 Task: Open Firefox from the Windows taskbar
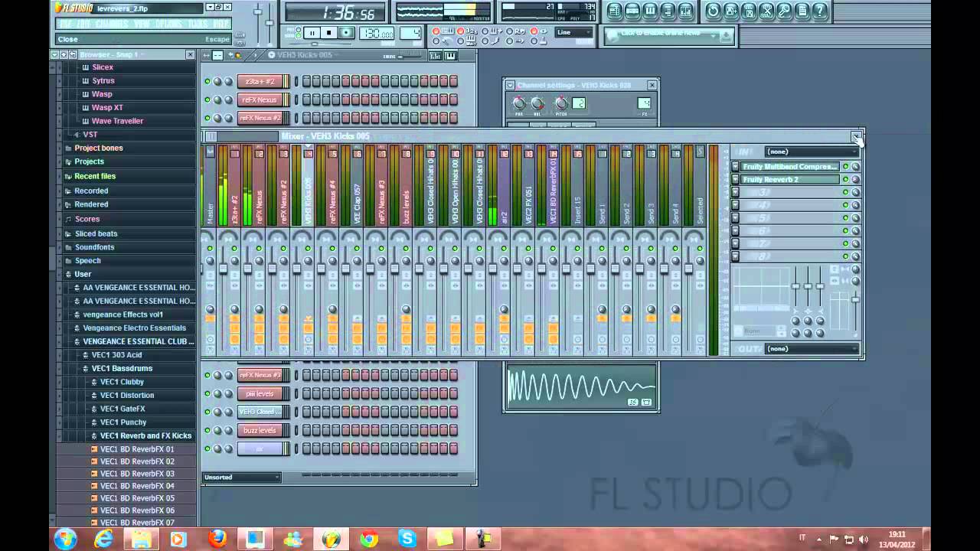click(x=217, y=539)
